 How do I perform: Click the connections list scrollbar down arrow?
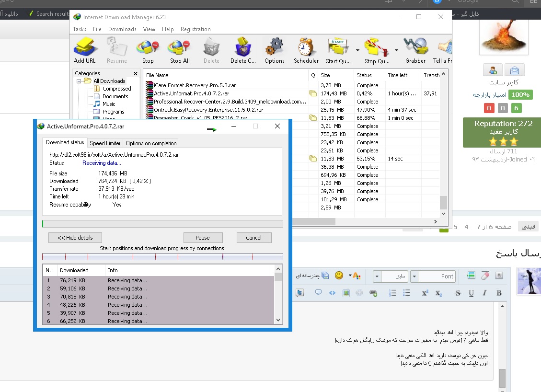[x=278, y=320]
